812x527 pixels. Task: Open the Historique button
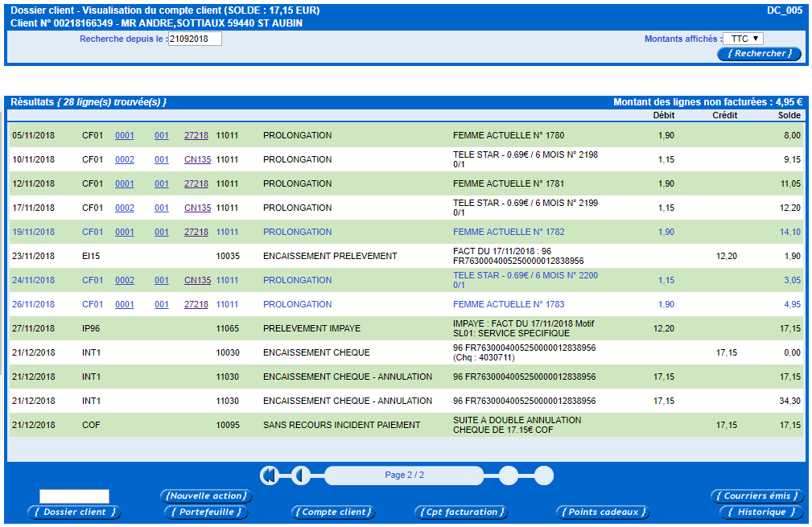[x=761, y=513]
